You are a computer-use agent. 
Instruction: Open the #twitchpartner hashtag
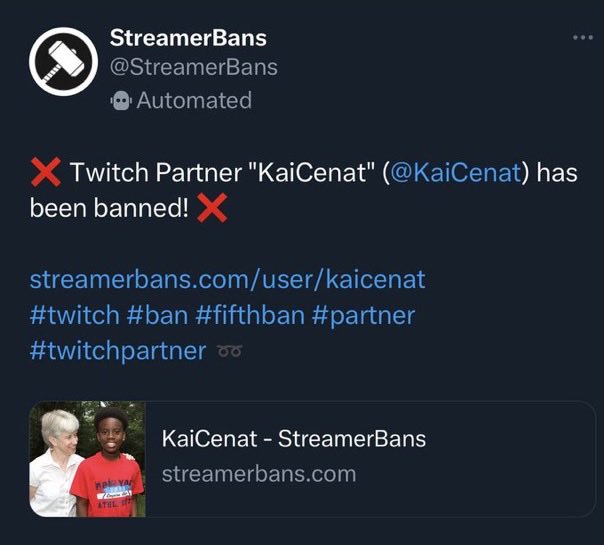click(x=118, y=351)
